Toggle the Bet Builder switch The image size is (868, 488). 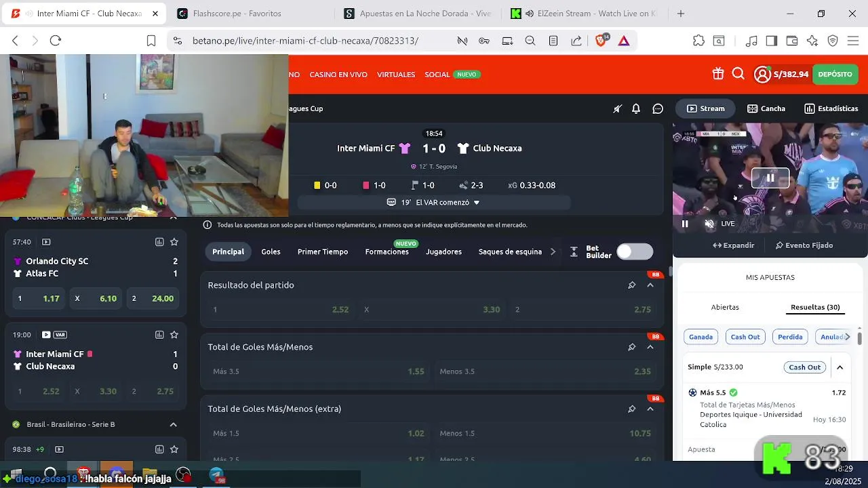coord(634,251)
